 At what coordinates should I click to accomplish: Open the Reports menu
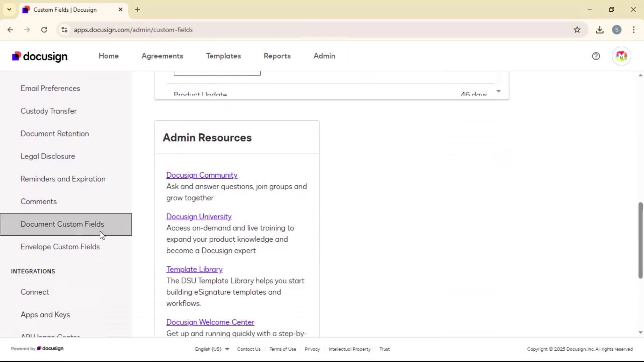(x=277, y=56)
